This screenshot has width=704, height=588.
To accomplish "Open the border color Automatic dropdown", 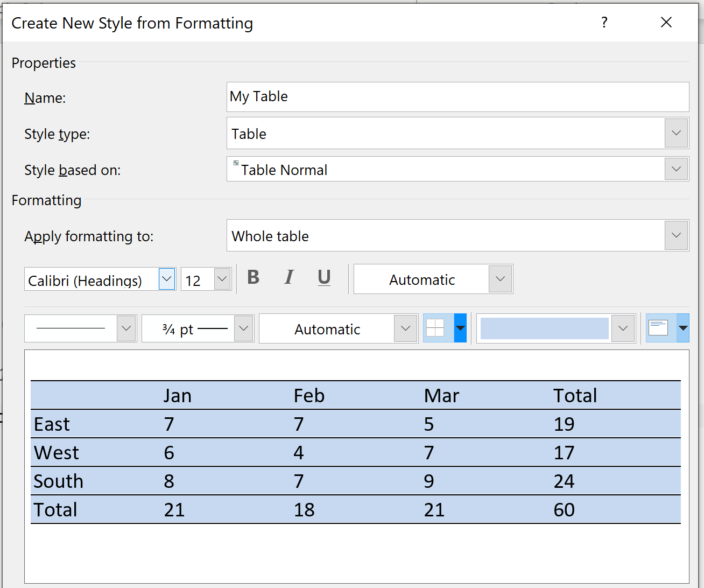I will point(406,328).
